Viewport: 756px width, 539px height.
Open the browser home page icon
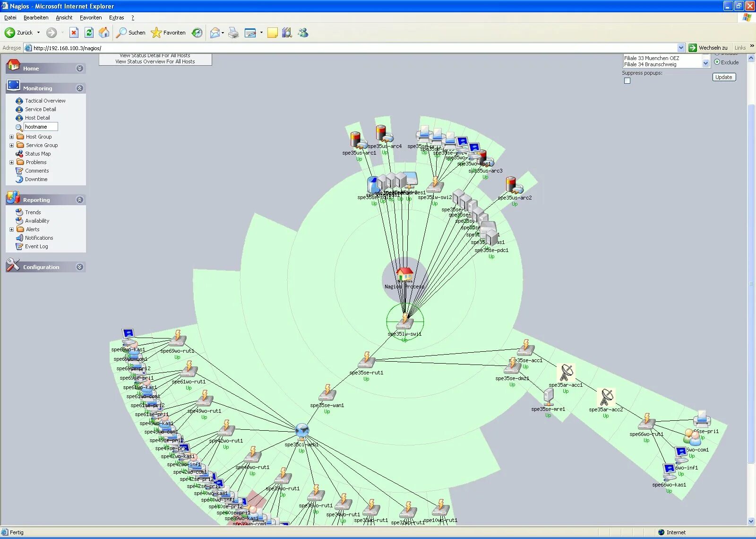[104, 33]
